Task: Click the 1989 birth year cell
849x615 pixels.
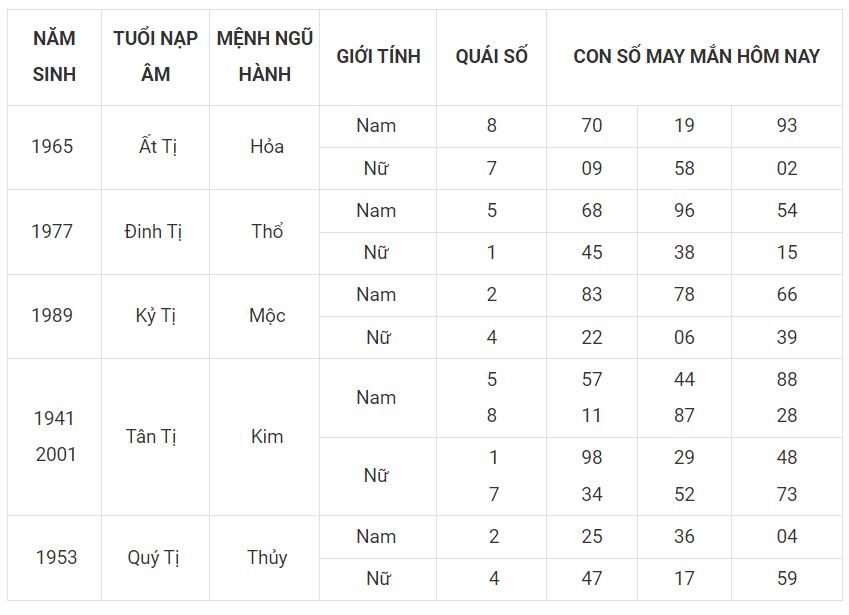Action: tap(54, 316)
